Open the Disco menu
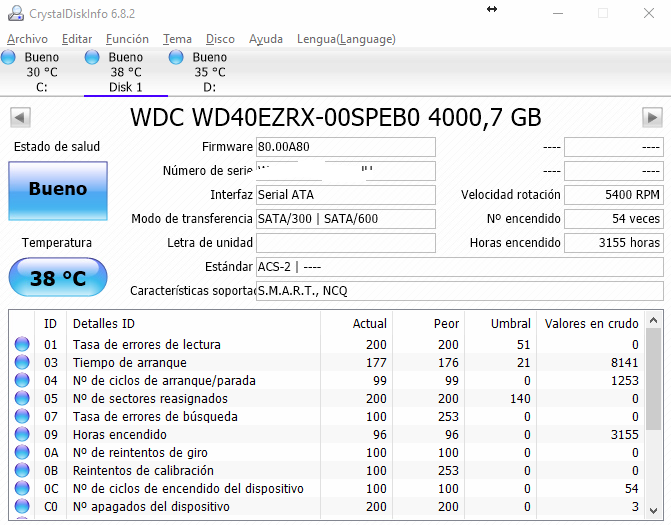 coord(220,39)
